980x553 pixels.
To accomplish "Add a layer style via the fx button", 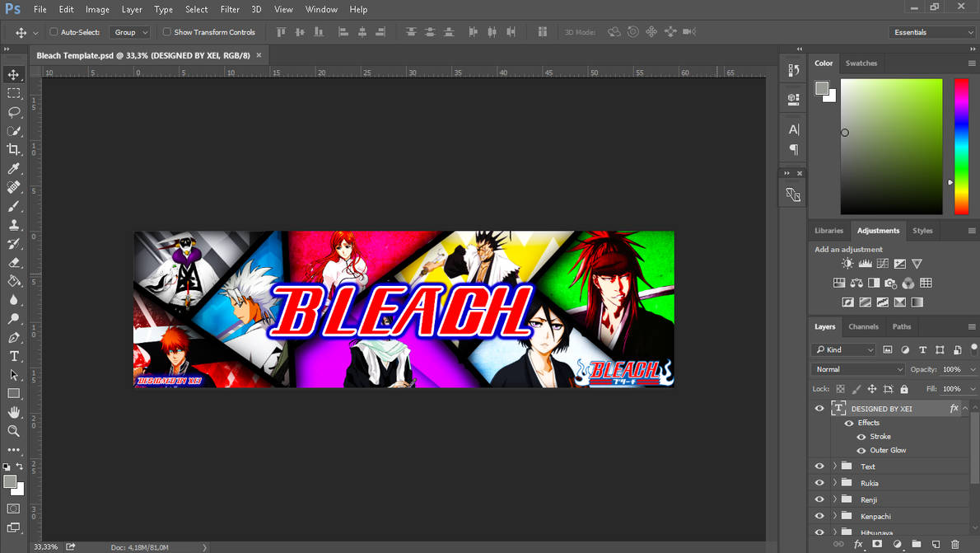I will pyautogui.click(x=859, y=544).
